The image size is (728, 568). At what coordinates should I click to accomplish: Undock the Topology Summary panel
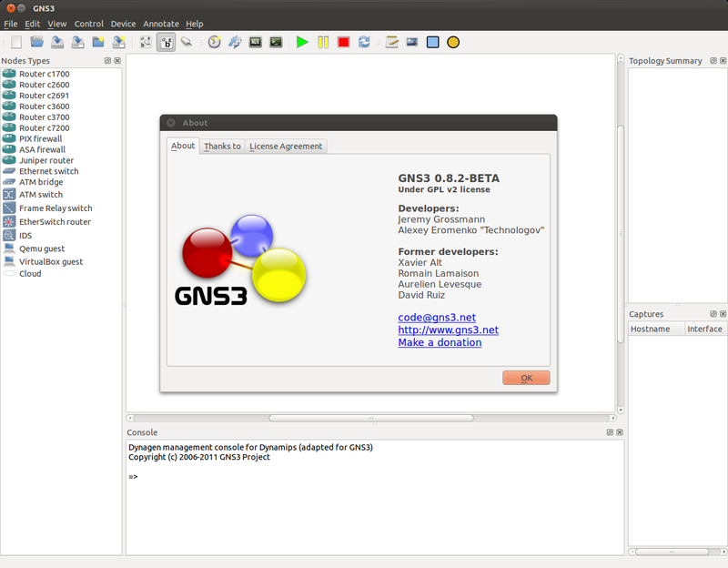[714, 60]
